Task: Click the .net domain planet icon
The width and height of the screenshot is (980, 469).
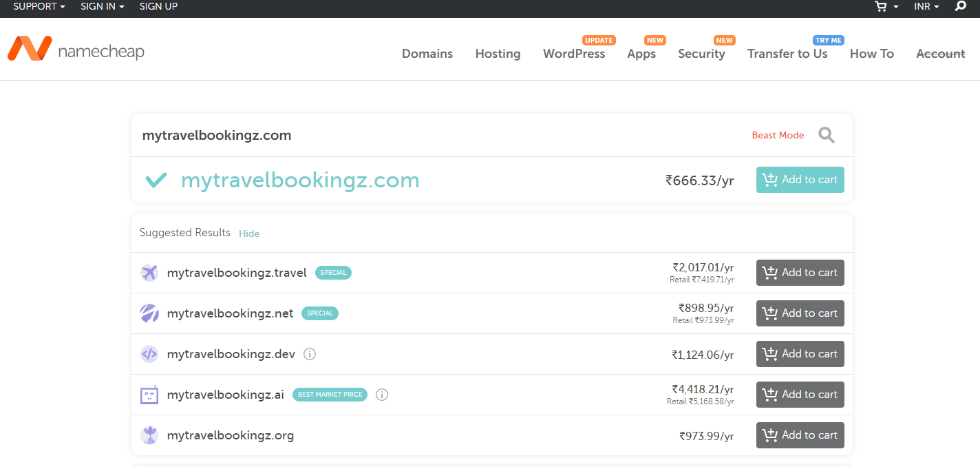Action: coord(149,313)
